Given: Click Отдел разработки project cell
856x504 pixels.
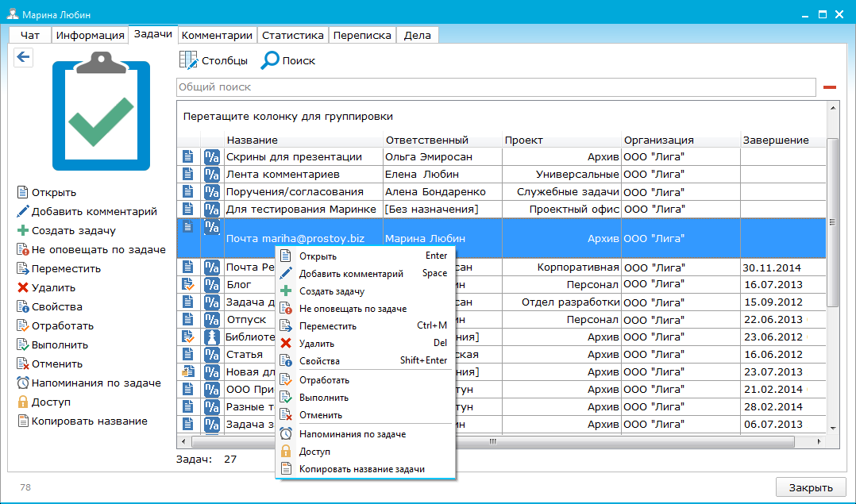Looking at the screenshot, I should tap(561, 302).
